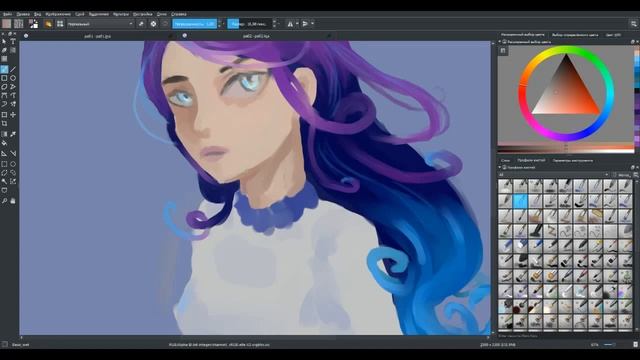640x360 pixels.
Task: Toggle eraser mode in toolbar
Action: coord(141,24)
